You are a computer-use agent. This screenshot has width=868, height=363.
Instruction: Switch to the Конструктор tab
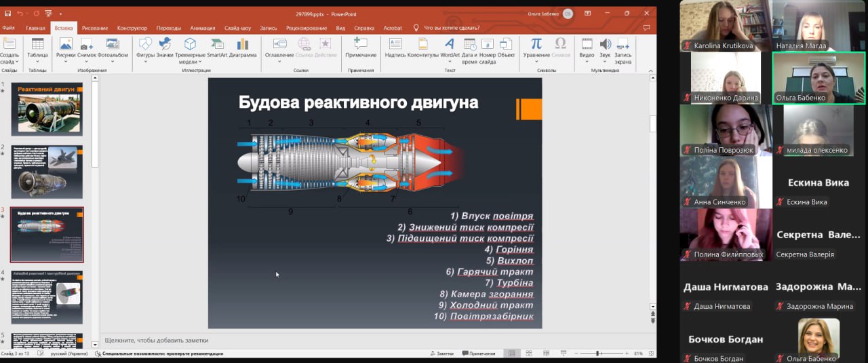click(x=132, y=28)
